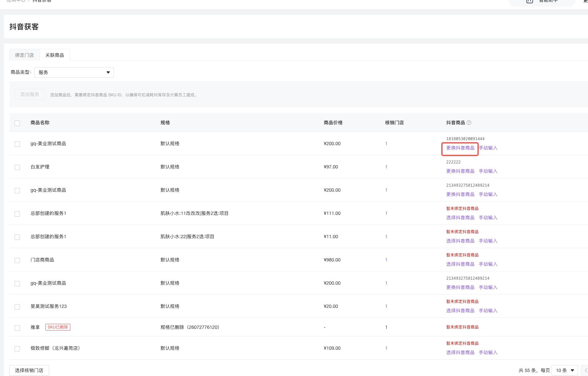Click 手动输入 for 旻昊测试服务123
The height and width of the screenshot is (376, 588).
click(488, 311)
